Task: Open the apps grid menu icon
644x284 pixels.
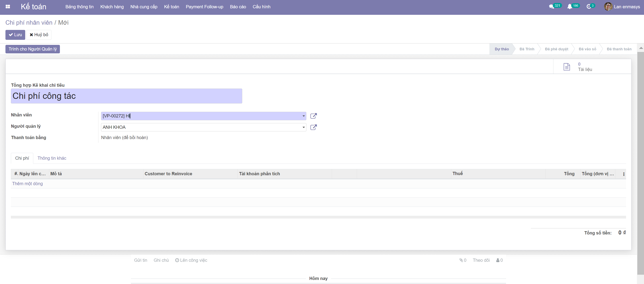Action: [x=8, y=7]
